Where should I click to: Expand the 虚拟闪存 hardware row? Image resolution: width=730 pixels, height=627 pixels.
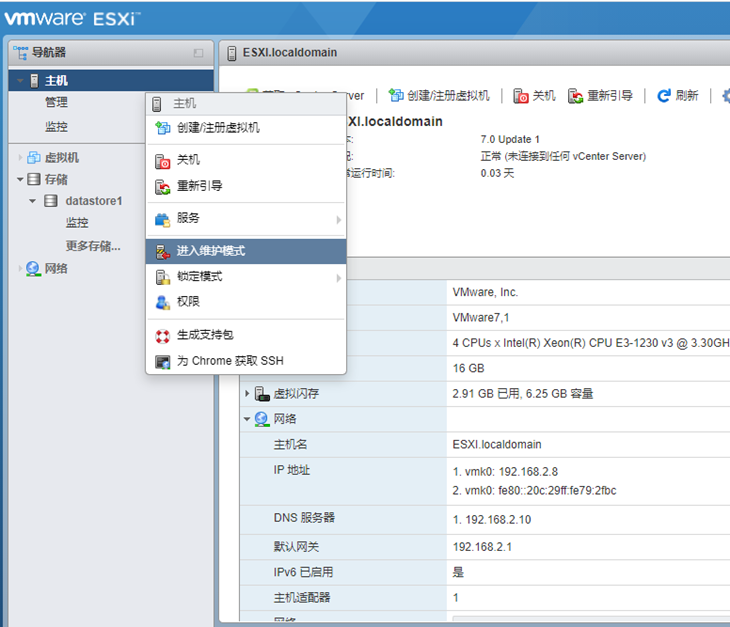click(x=247, y=394)
